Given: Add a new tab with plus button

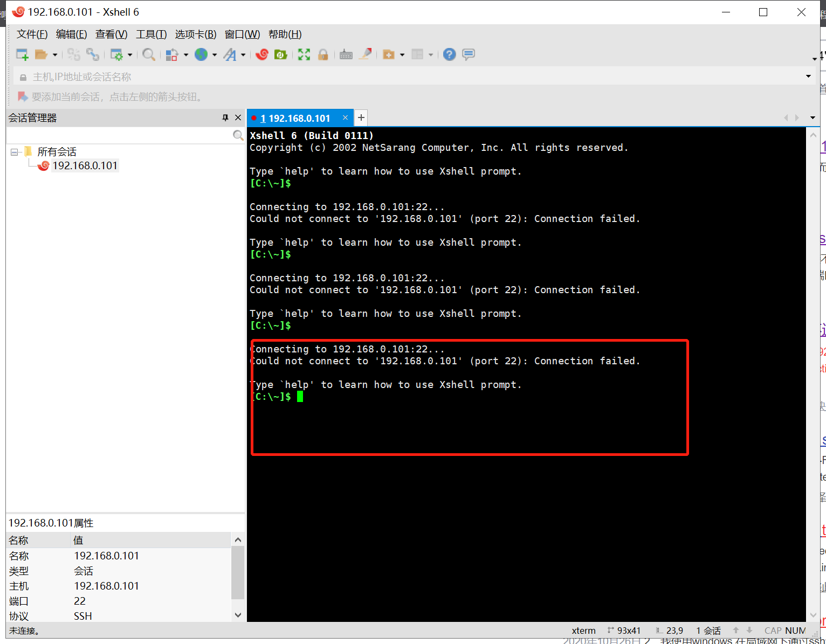Looking at the screenshot, I should click(361, 117).
